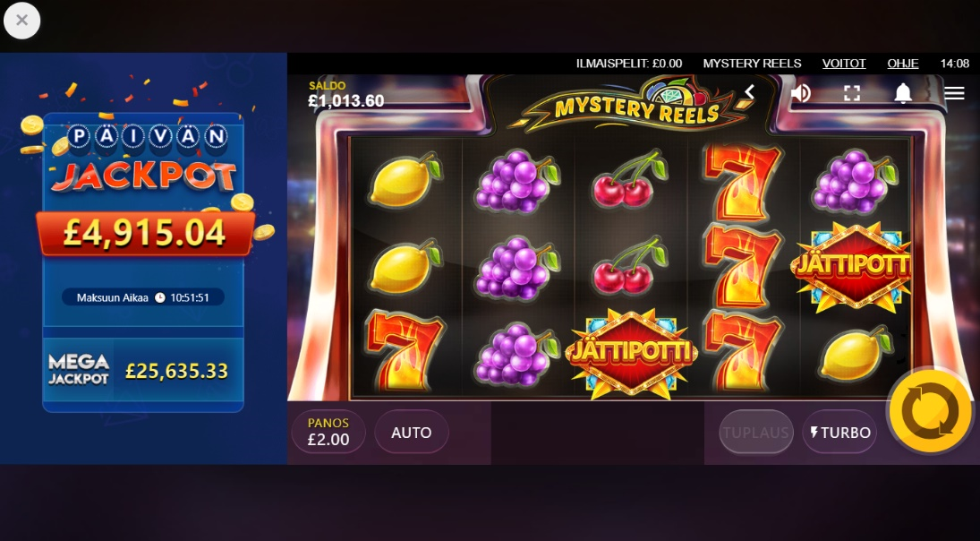Open VOITOT paytable link
Viewport: 980px width, 541px height.
tap(844, 64)
